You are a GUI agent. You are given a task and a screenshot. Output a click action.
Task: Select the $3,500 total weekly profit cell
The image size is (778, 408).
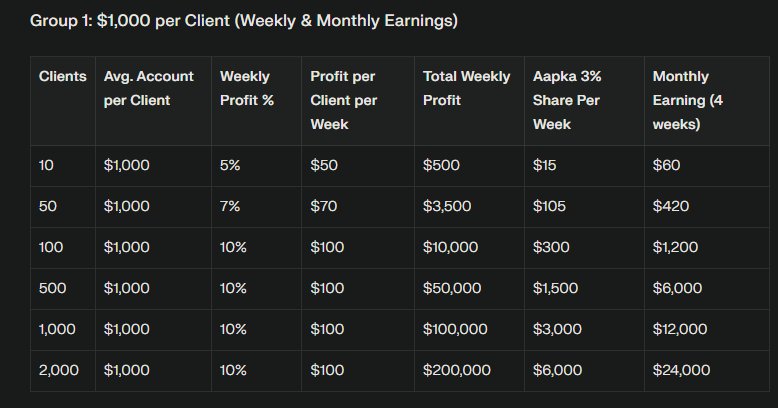(x=445, y=206)
